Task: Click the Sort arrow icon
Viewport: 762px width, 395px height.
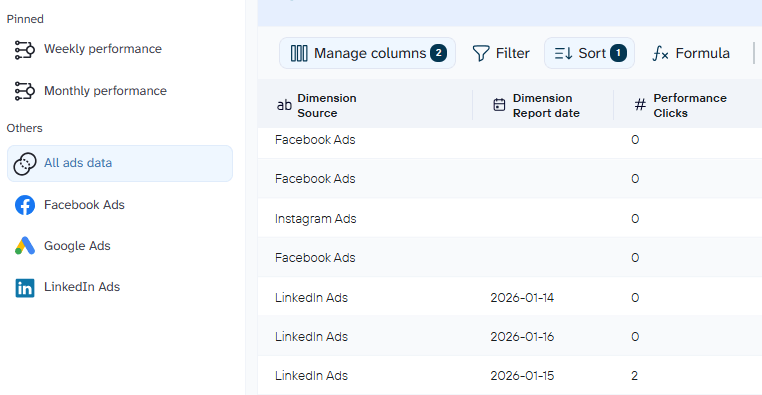Action: click(x=563, y=53)
